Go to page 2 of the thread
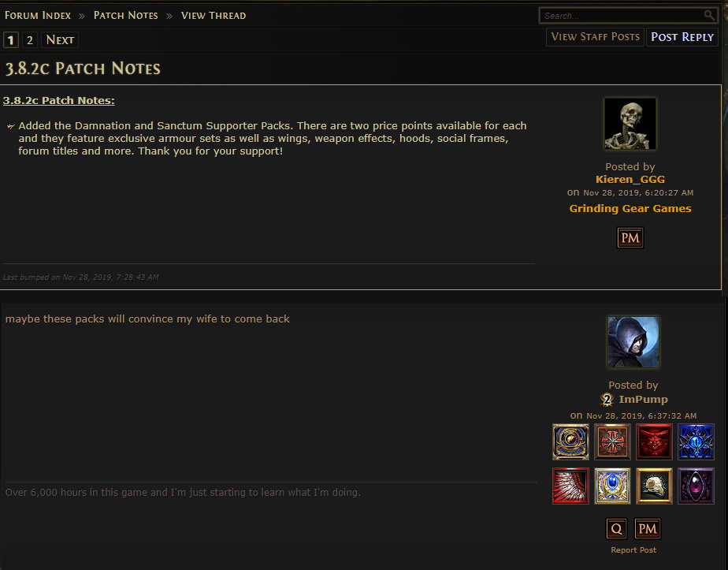 [x=30, y=40]
